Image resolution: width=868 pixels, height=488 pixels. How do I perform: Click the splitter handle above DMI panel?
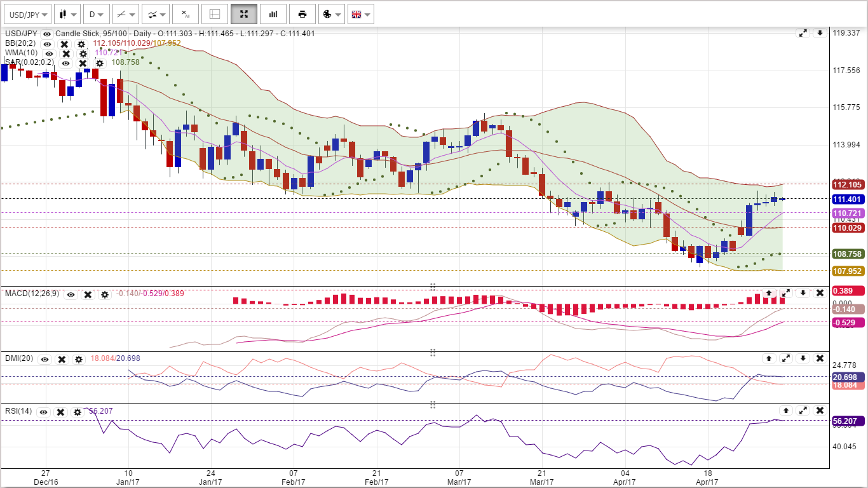433,352
